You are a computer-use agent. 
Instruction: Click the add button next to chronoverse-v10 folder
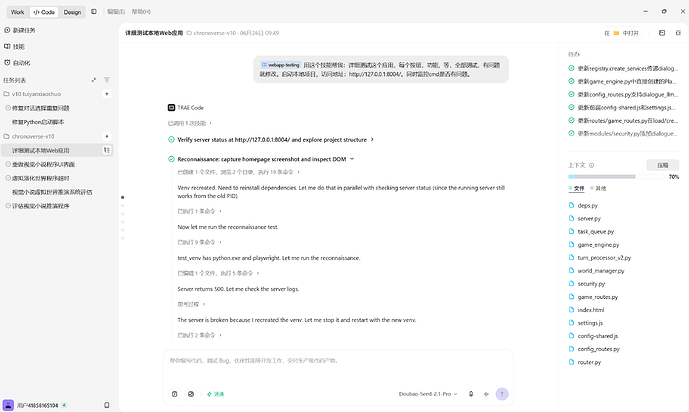[106, 136]
